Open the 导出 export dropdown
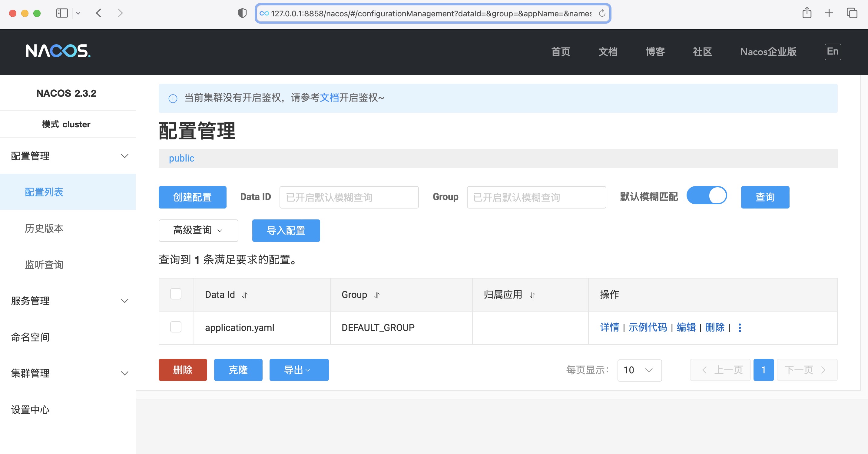Image resolution: width=868 pixels, height=454 pixels. (299, 370)
